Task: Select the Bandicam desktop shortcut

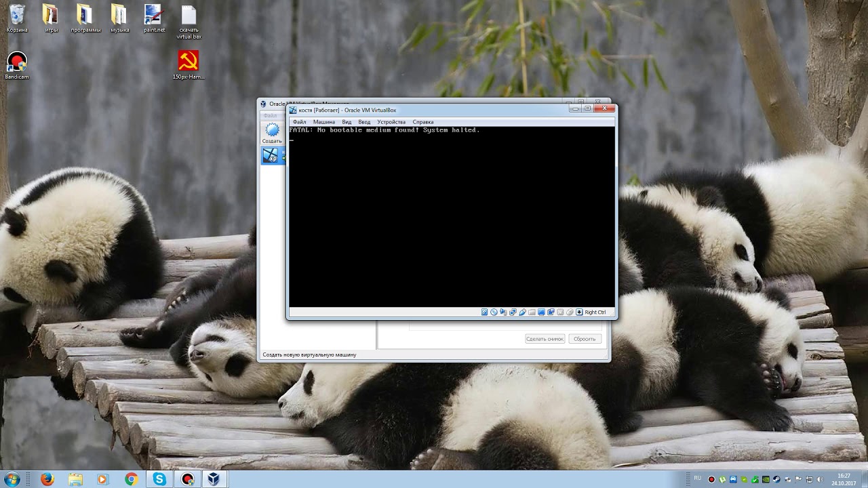Action: 17,66
